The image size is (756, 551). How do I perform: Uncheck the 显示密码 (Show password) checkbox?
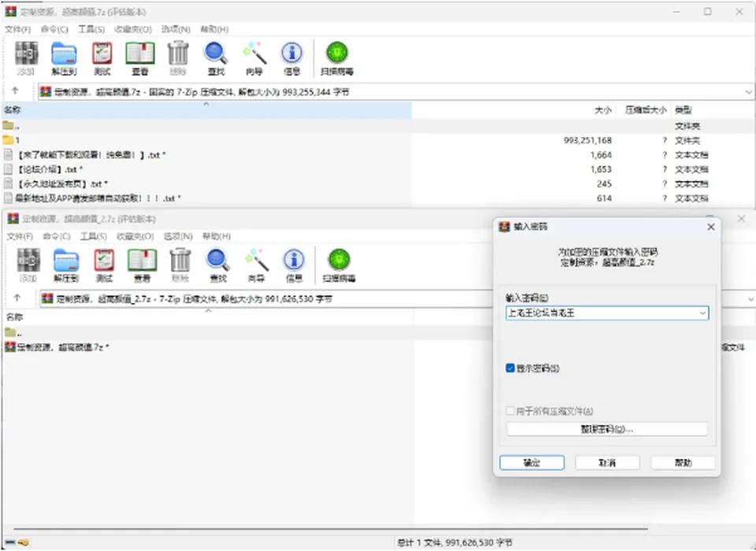click(510, 368)
